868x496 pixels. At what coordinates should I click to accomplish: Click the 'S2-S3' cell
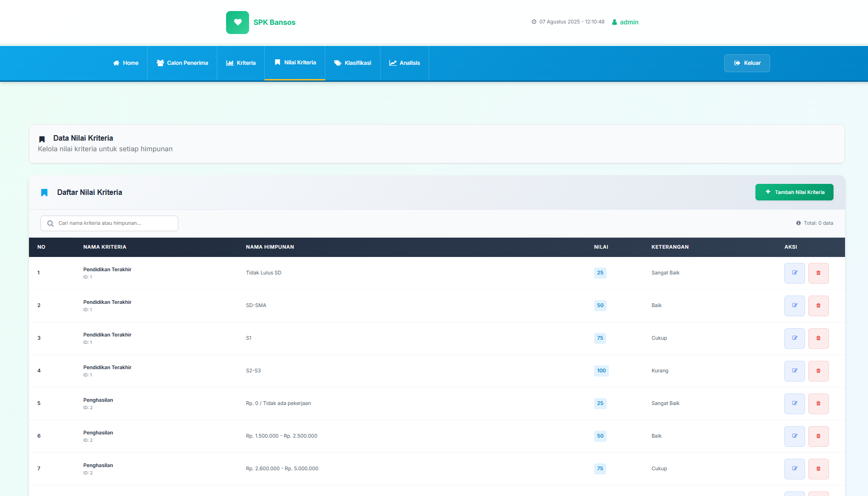coord(253,371)
